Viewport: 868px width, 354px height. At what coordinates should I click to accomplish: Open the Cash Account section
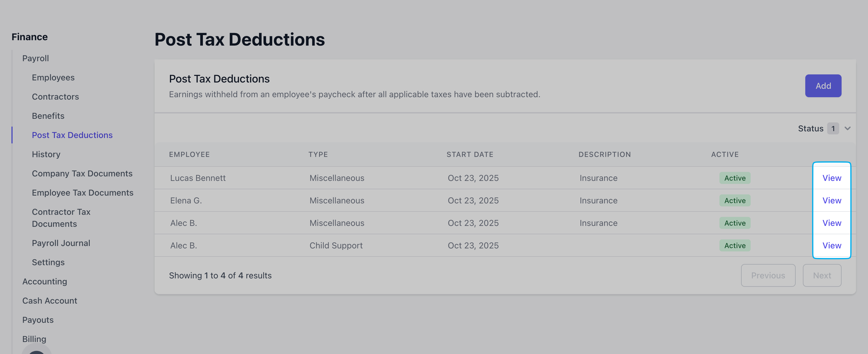[50, 301]
